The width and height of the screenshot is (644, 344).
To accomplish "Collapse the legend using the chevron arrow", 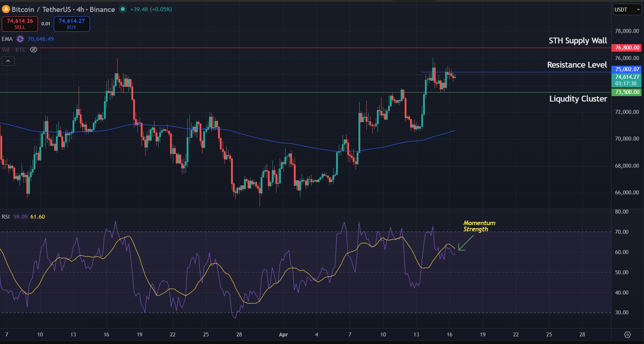I will pyautogui.click(x=8, y=61).
